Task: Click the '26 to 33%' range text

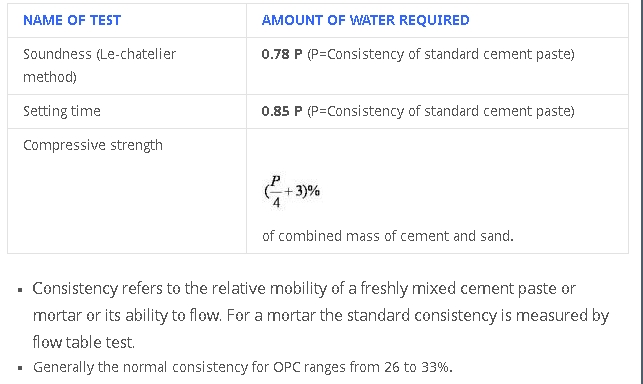Action: point(416,367)
